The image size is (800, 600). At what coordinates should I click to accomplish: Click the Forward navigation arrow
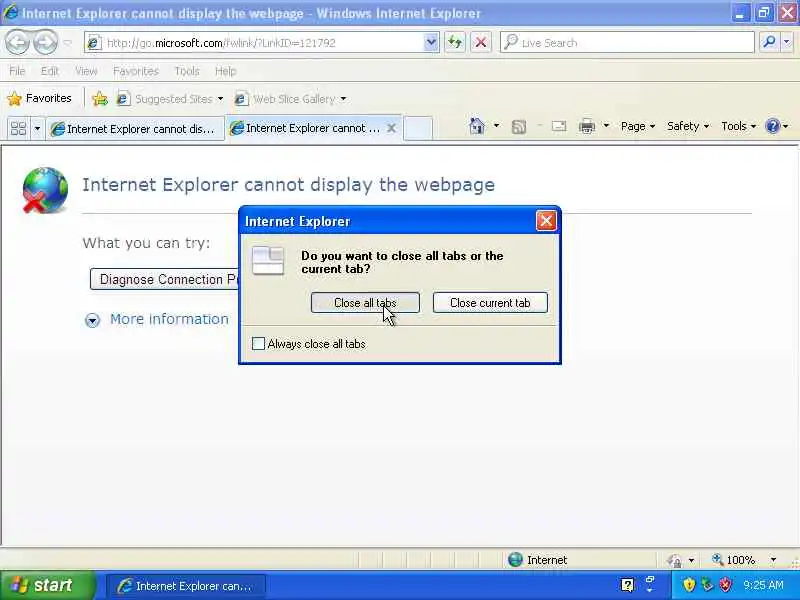click(45, 42)
